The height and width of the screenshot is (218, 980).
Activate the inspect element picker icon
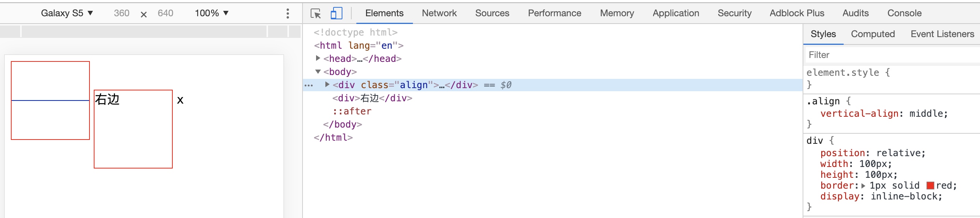(x=316, y=14)
